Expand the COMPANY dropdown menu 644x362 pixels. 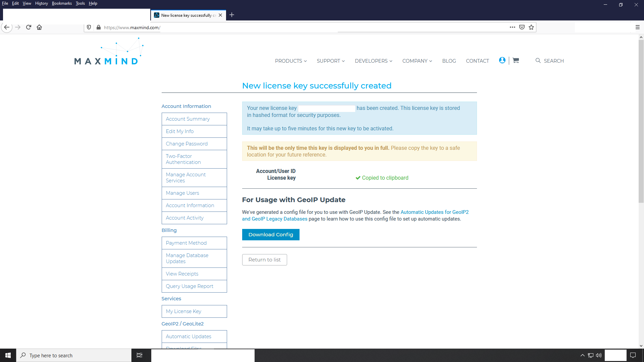(417, 61)
